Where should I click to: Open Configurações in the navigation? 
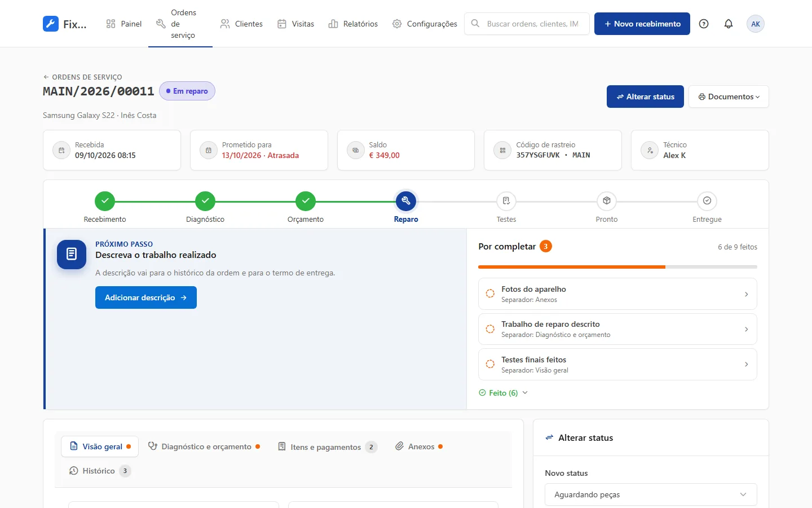tap(425, 24)
